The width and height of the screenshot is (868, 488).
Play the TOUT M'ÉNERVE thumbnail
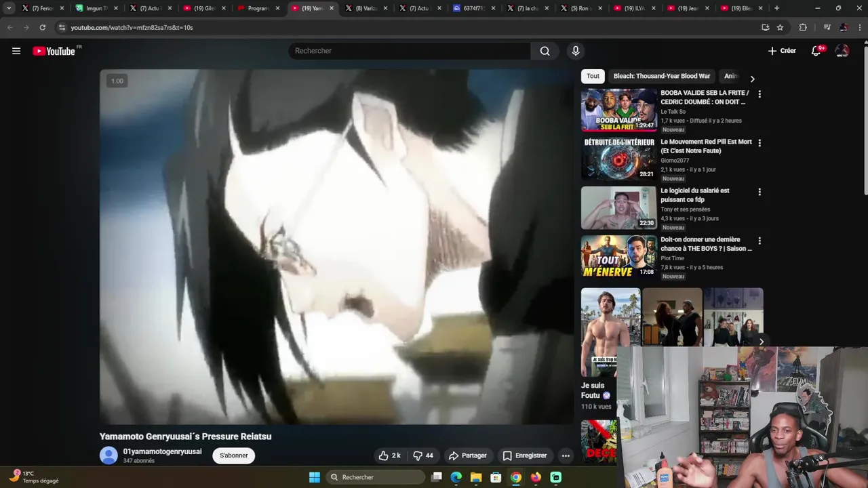coord(618,256)
